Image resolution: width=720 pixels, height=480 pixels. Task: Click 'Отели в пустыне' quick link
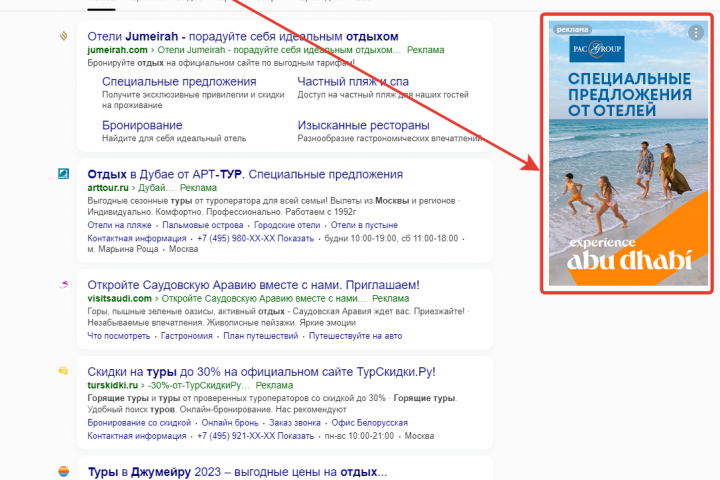pyautogui.click(x=364, y=225)
